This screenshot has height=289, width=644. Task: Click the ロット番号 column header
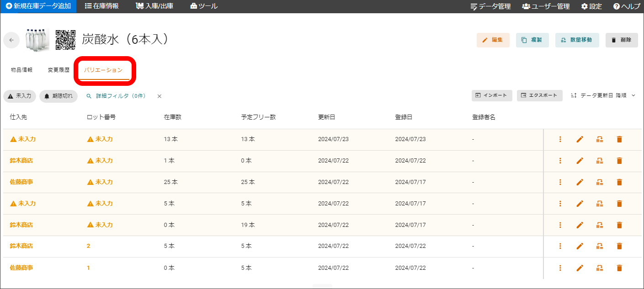101,117
